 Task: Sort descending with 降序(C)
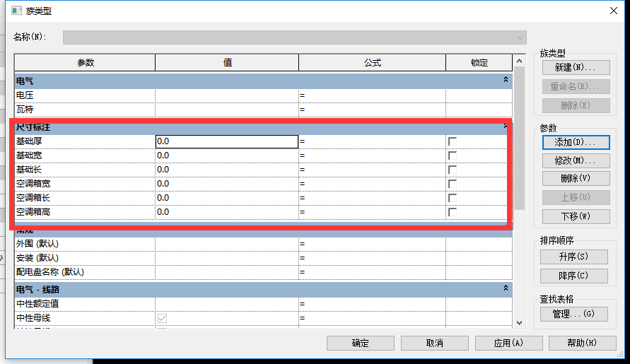[573, 276]
